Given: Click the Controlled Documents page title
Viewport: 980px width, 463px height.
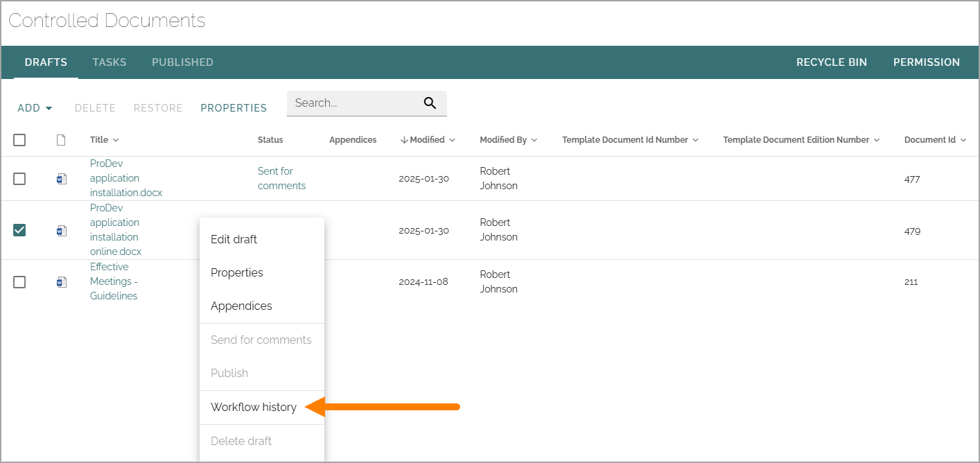Looking at the screenshot, I should pyautogui.click(x=107, y=21).
